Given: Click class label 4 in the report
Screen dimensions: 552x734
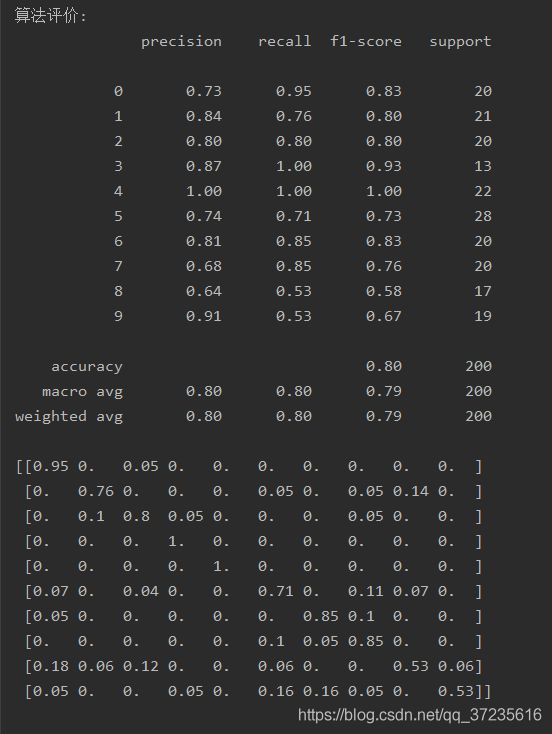Looking at the screenshot, I should [118, 191].
